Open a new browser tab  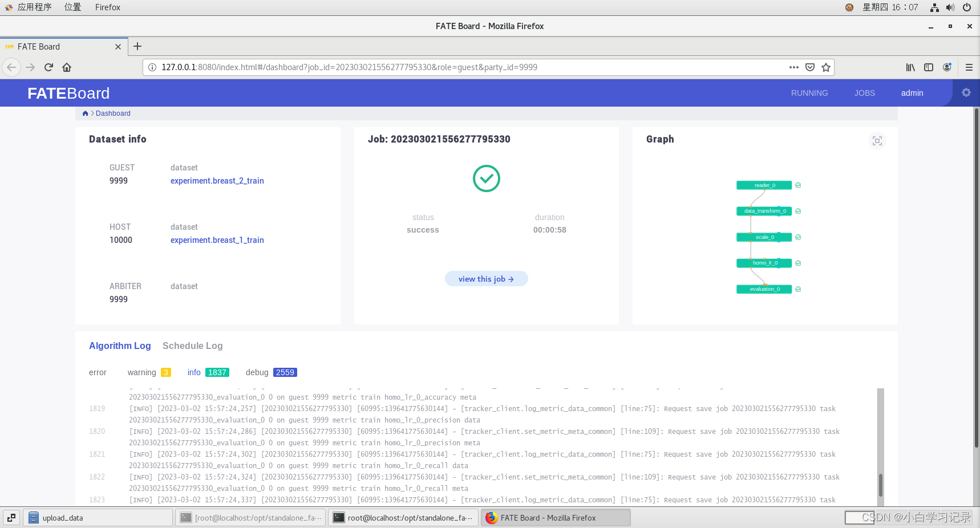[137, 46]
